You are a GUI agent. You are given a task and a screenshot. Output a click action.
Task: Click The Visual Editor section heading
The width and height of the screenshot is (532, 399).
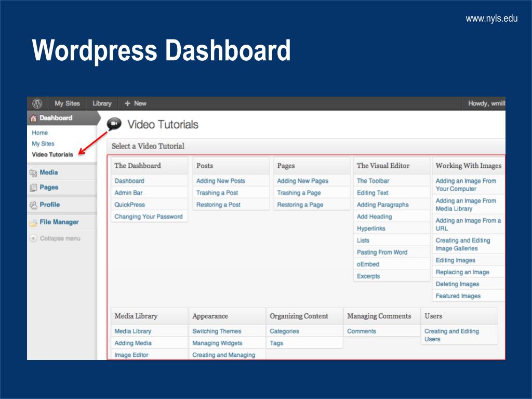pos(383,166)
